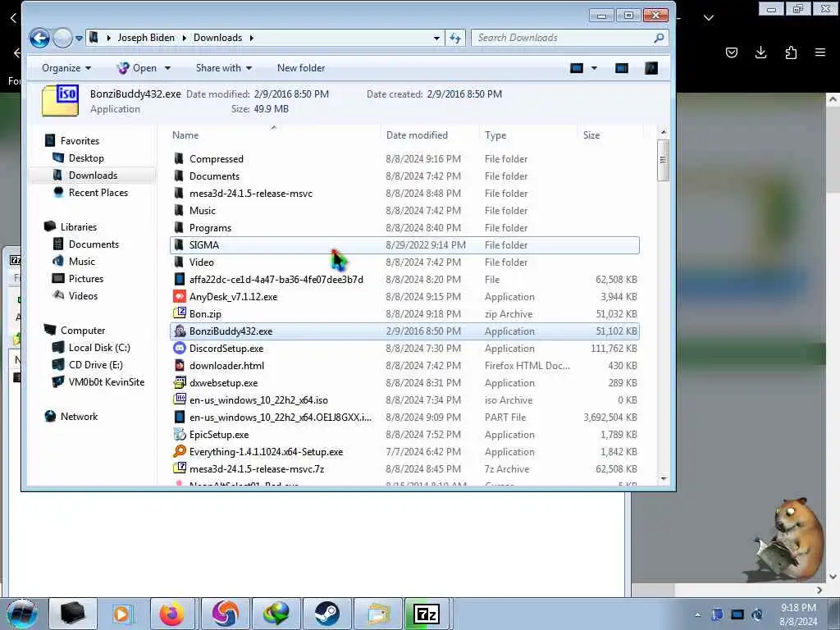Image resolution: width=840 pixels, height=630 pixels.
Task: Click the Firefox extensions puzzle icon
Action: pyautogui.click(x=791, y=52)
